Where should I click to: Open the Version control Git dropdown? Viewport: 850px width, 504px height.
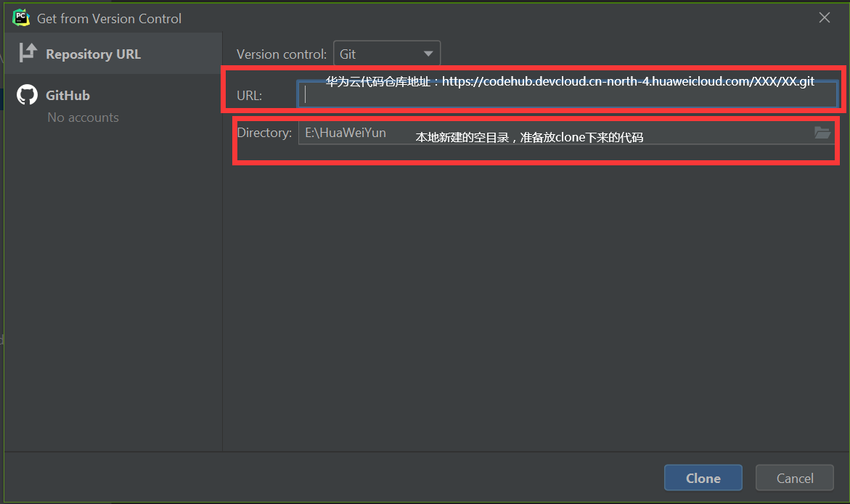(x=386, y=54)
